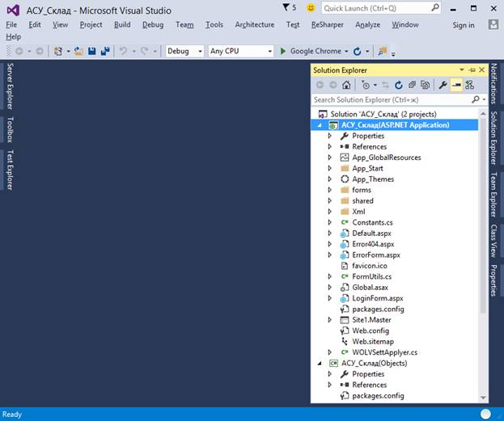Select the favicon.ico file
Image resolution: width=504 pixels, height=421 pixels.
point(370,266)
